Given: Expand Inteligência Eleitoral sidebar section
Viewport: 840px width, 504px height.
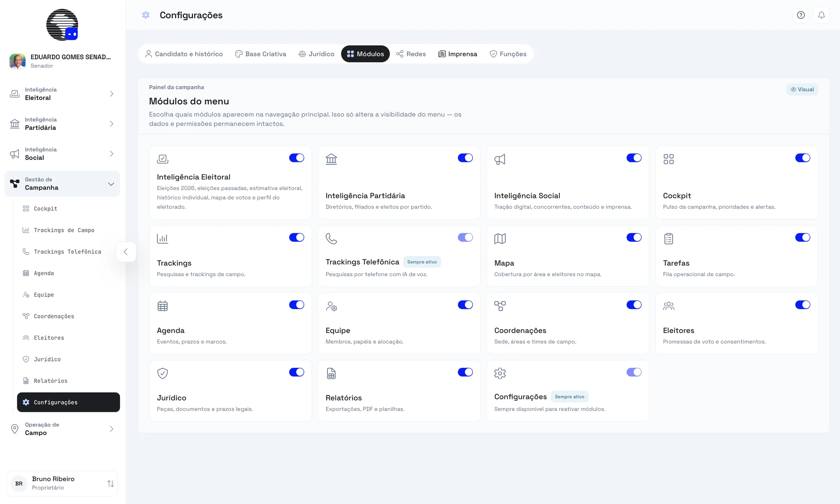Looking at the screenshot, I should coord(62,94).
